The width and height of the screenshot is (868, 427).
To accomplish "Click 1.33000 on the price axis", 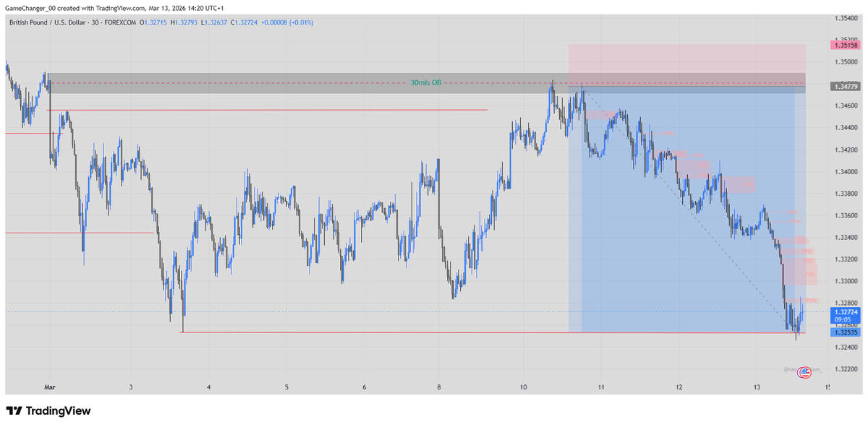I will (x=846, y=281).
